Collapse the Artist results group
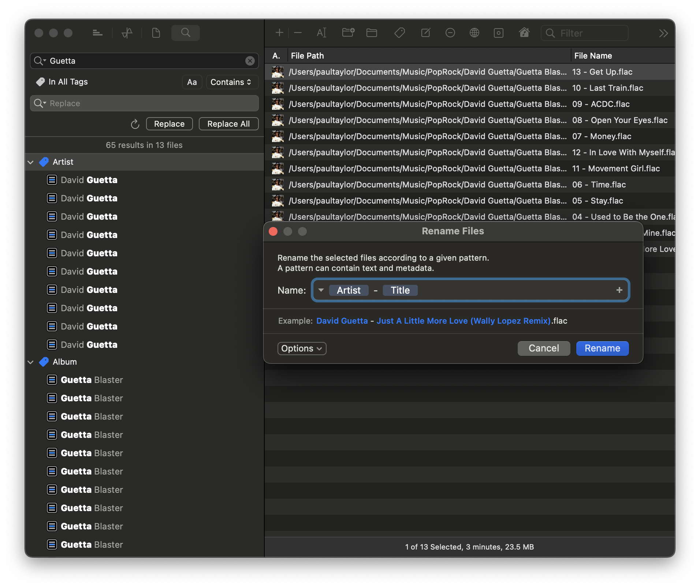 pyautogui.click(x=31, y=162)
